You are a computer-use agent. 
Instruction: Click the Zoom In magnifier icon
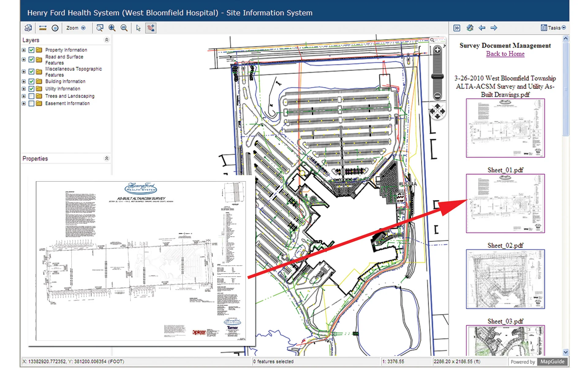pos(112,28)
